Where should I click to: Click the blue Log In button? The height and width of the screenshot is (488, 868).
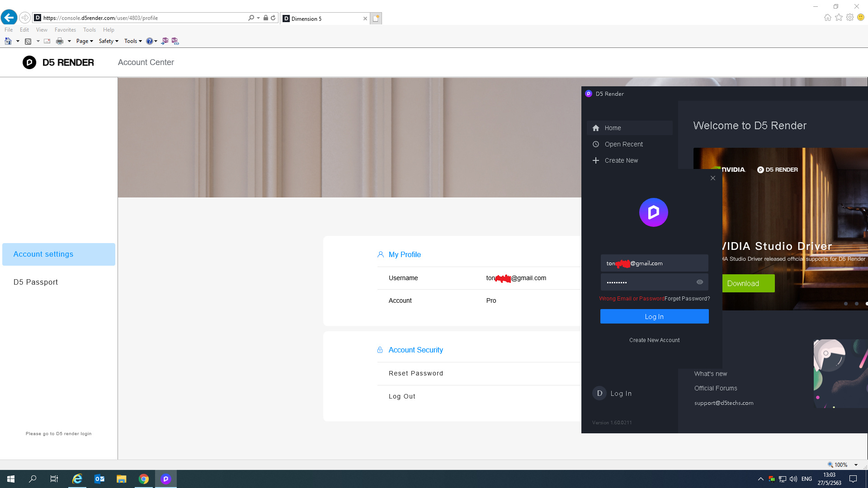coord(654,316)
